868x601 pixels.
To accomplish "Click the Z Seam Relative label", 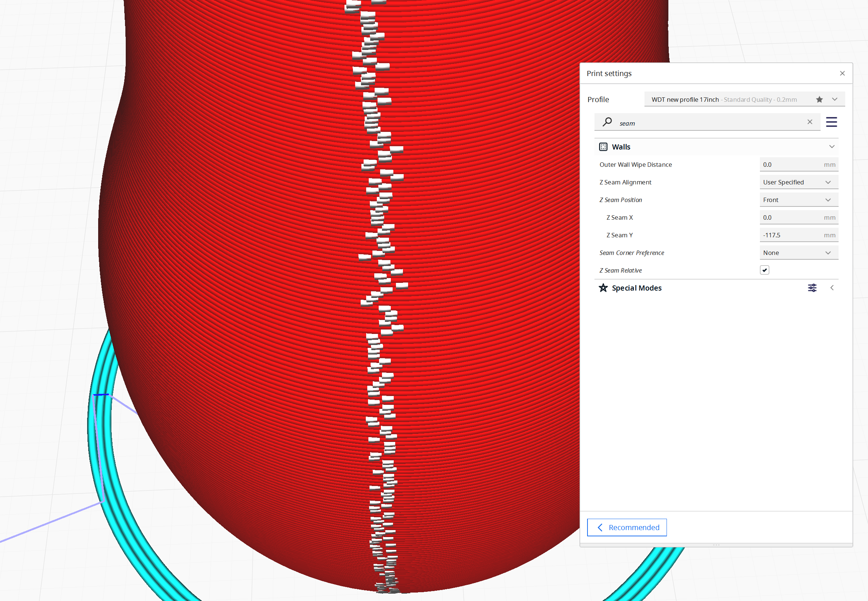I will point(620,271).
